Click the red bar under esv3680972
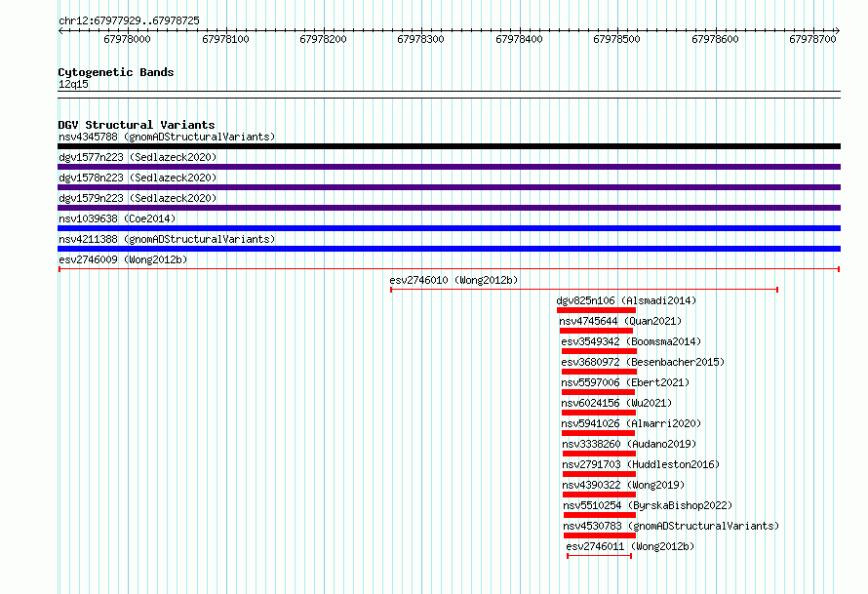The image size is (868, 594). coord(599,372)
